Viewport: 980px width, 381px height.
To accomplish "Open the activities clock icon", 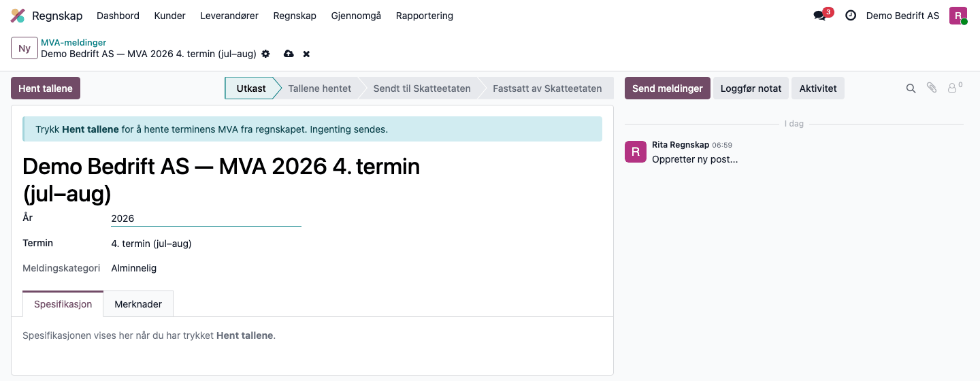I will pos(851,16).
